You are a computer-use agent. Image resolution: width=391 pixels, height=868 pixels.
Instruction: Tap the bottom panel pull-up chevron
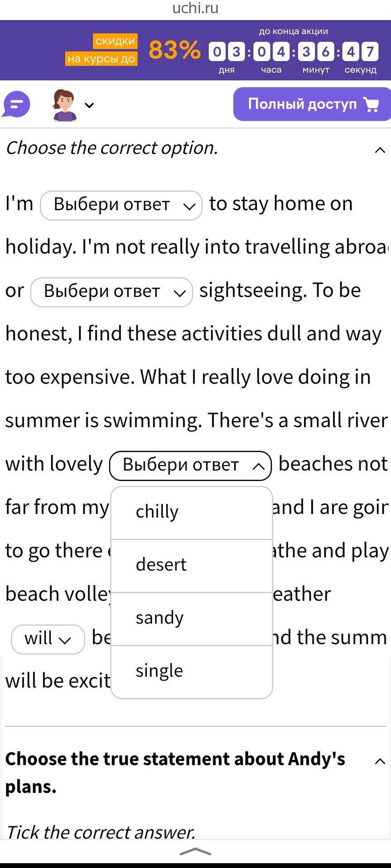[x=195, y=852]
